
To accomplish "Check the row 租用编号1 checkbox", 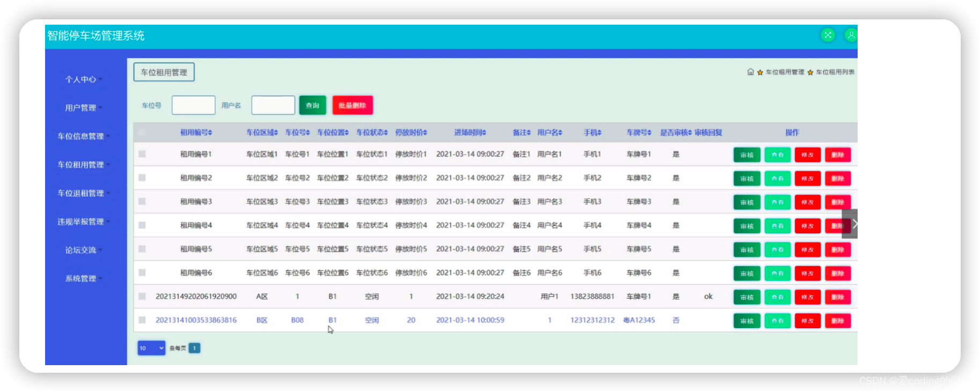I will pyautogui.click(x=142, y=154).
